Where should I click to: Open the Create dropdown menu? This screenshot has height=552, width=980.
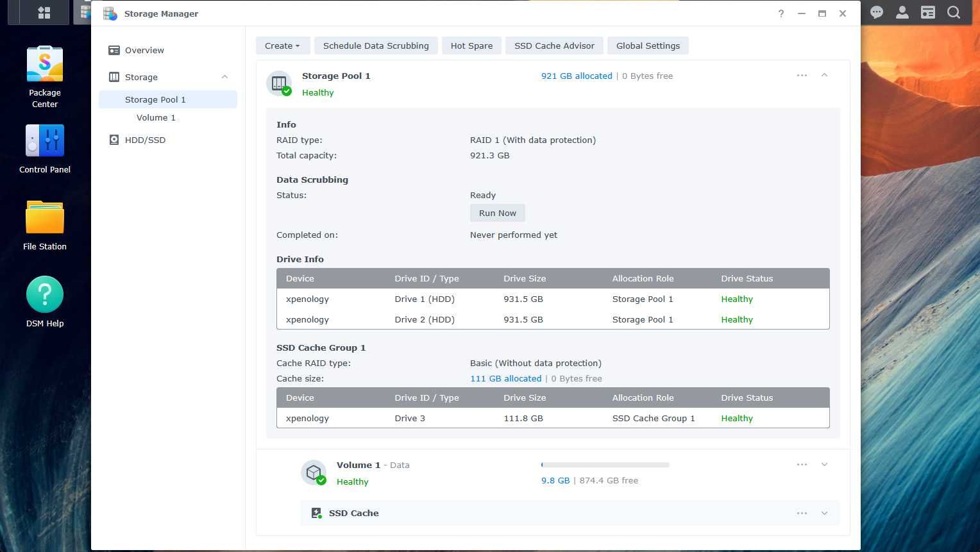[x=283, y=46]
